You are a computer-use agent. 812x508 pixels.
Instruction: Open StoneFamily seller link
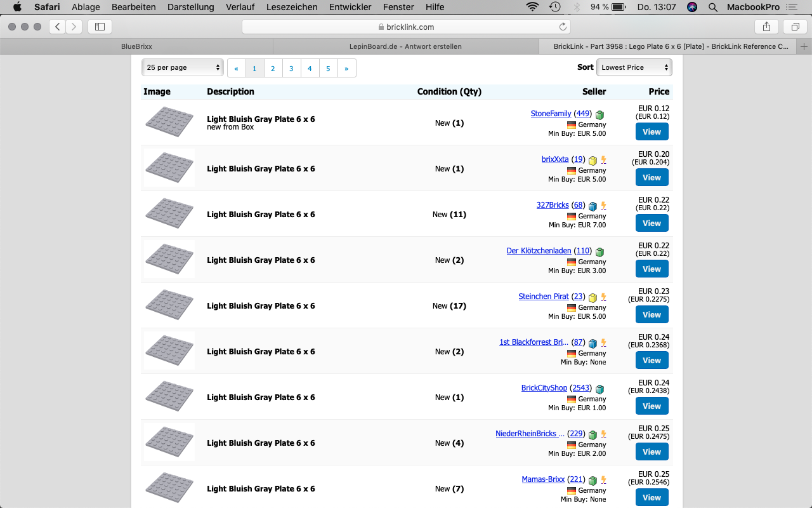pyautogui.click(x=551, y=114)
